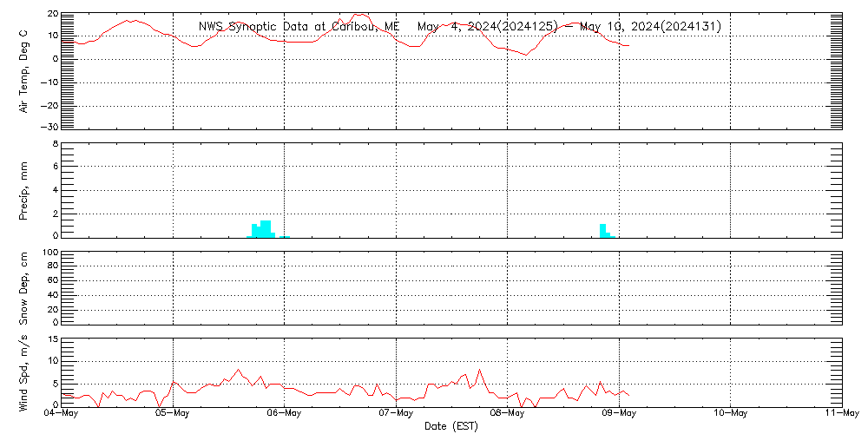Click the "Snow Dep, cm" axis label

tap(24, 287)
